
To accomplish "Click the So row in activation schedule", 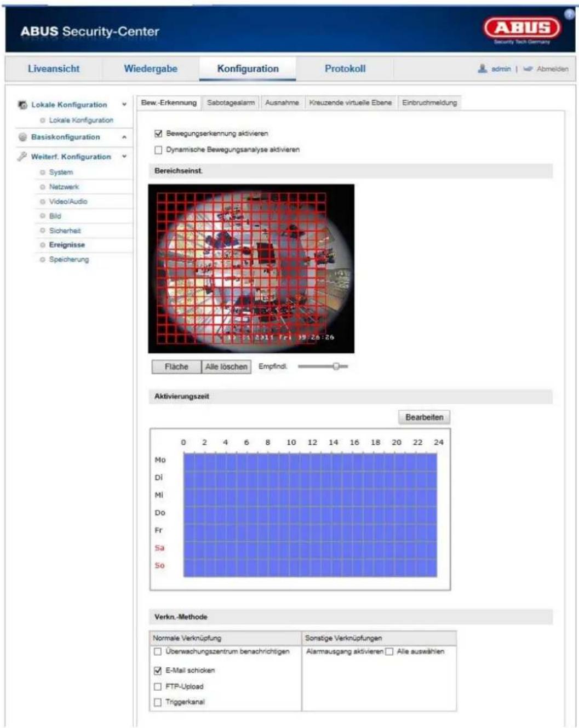I will 310,567.
